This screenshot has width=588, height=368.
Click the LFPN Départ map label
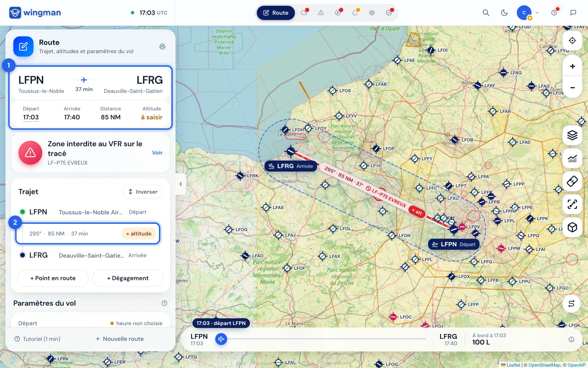[x=454, y=244]
